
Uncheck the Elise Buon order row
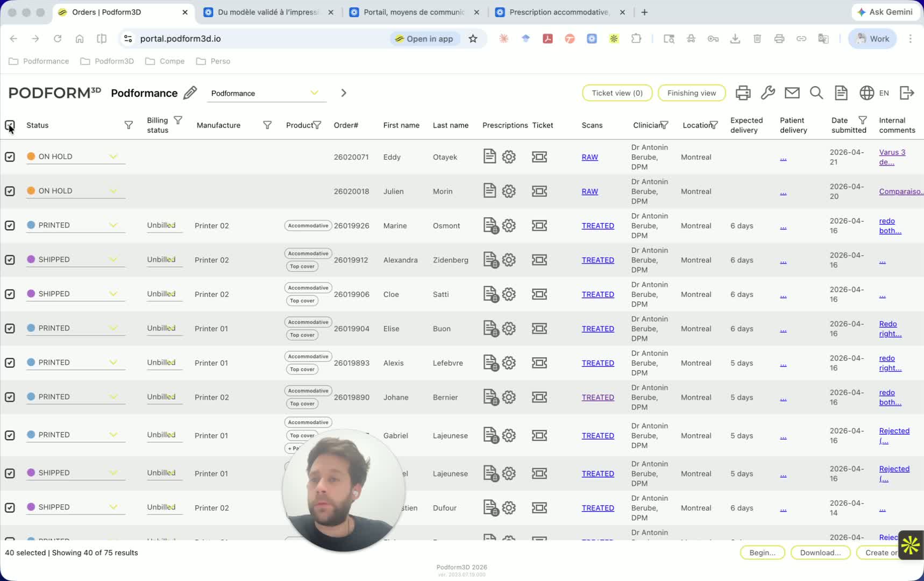[10, 328]
